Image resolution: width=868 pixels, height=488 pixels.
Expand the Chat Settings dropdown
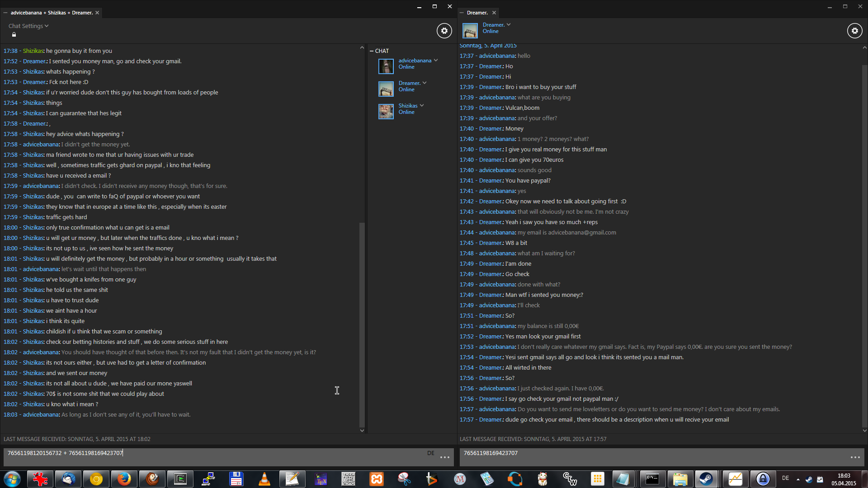pos(28,26)
